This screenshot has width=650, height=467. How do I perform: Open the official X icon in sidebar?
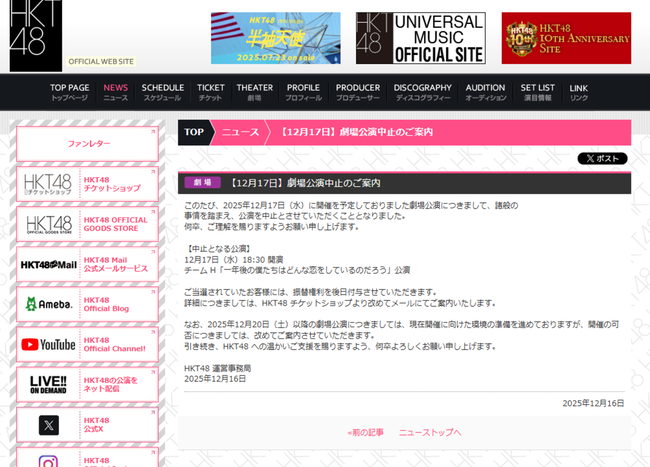pyautogui.click(x=49, y=426)
